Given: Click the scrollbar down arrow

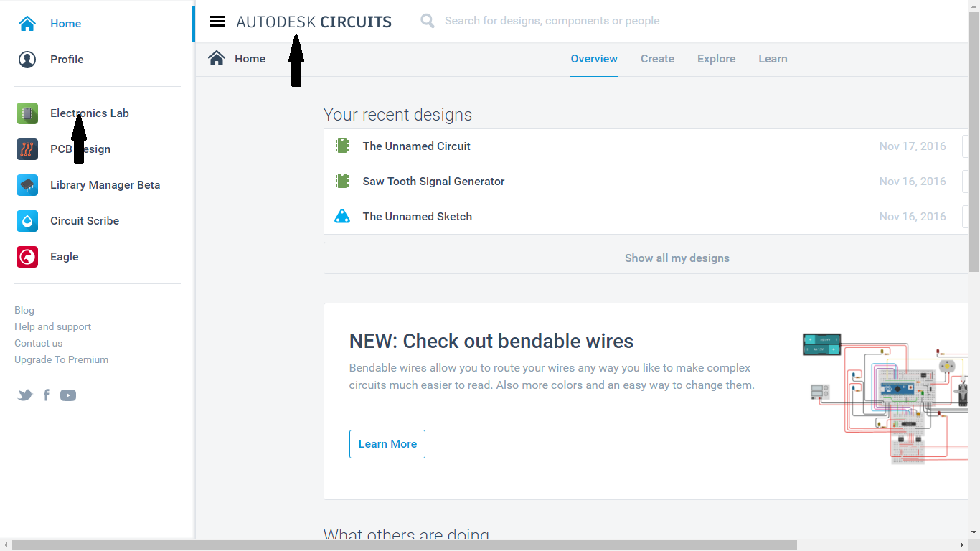Looking at the screenshot, I should (974, 533).
